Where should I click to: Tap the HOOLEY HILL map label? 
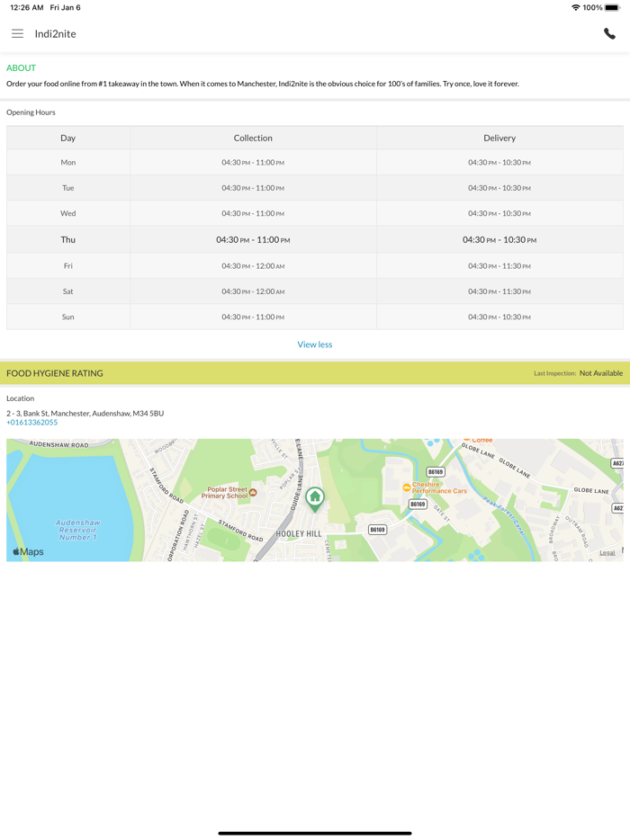tap(299, 534)
